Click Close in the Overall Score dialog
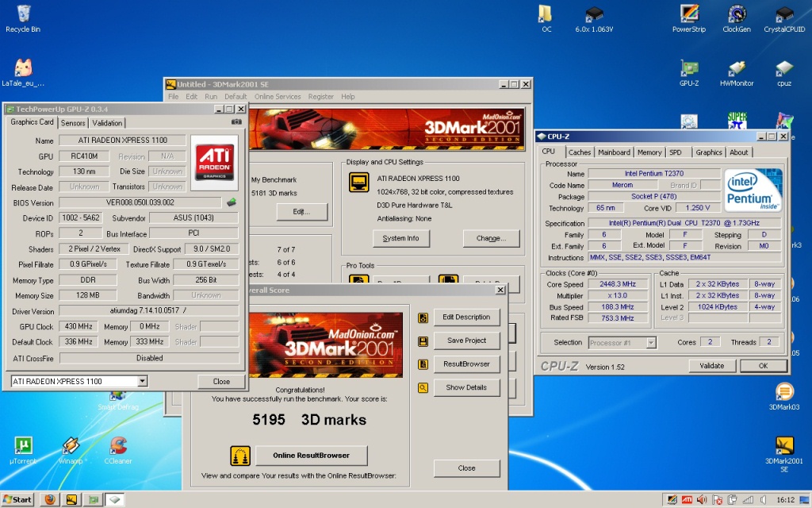This screenshot has width=812, height=508. point(466,468)
